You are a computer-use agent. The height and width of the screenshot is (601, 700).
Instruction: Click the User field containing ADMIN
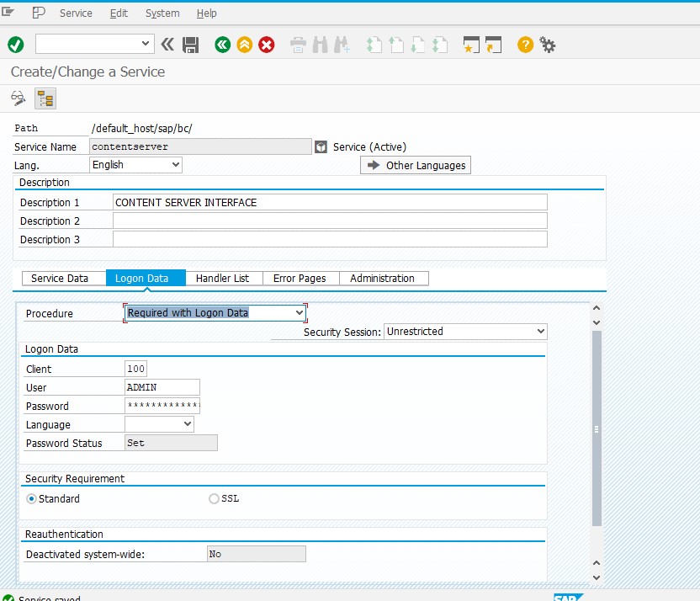tap(162, 387)
